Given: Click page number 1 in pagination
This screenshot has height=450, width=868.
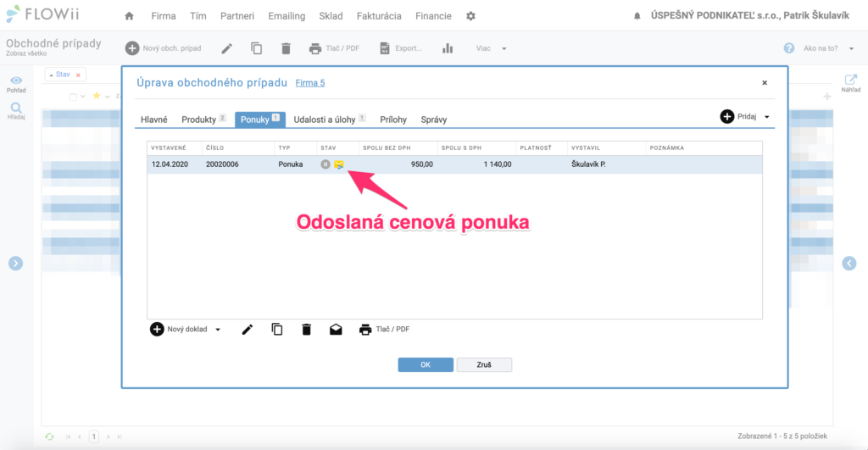Looking at the screenshot, I should pyautogui.click(x=93, y=436).
